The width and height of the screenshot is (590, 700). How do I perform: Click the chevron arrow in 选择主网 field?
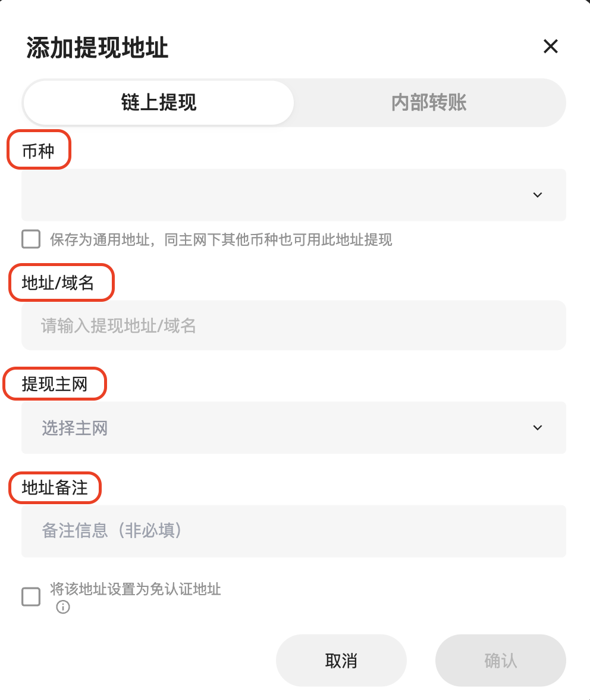point(538,427)
